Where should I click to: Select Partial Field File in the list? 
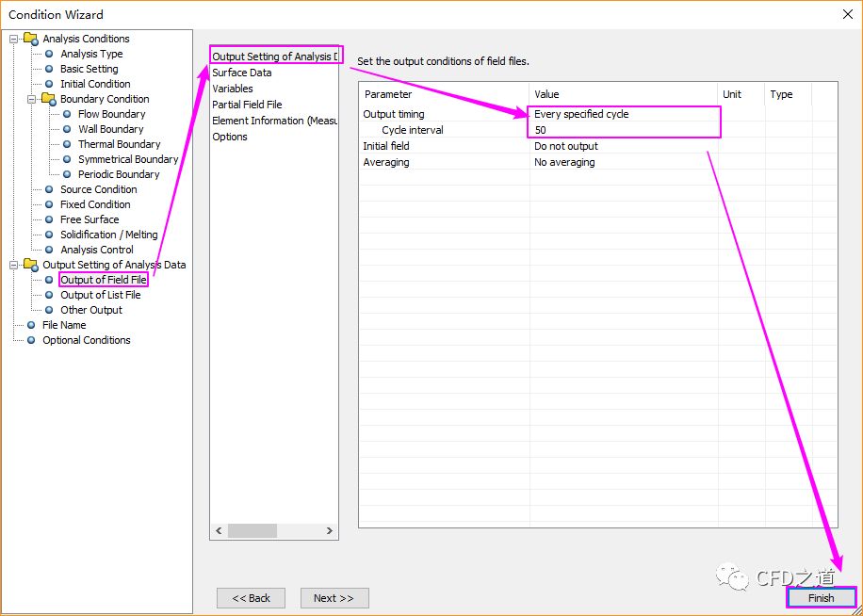click(247, 105)
